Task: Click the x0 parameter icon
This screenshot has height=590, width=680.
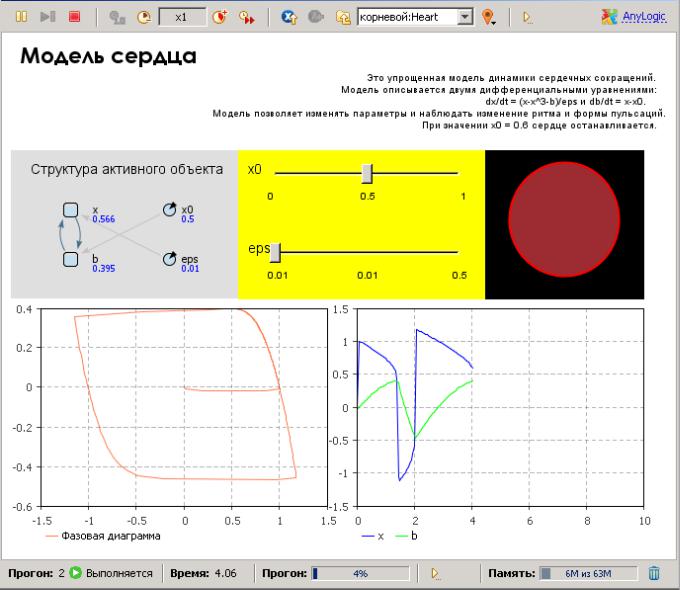Action: coord(169,210)
